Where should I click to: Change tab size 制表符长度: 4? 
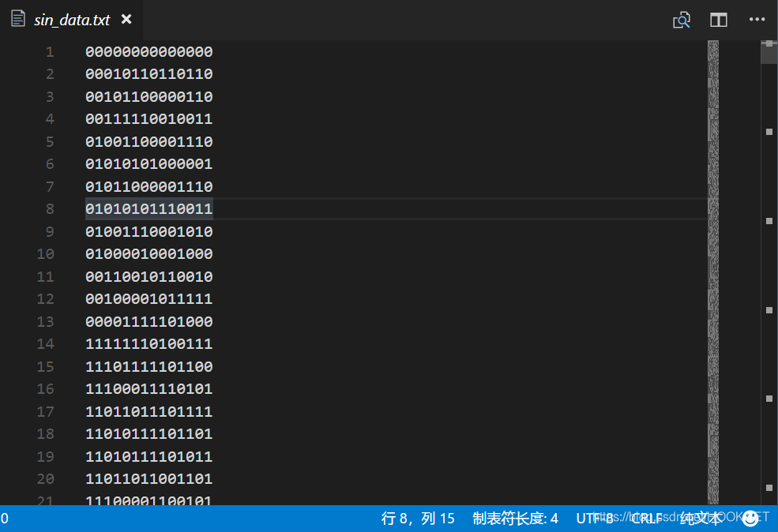pos(515,519)
